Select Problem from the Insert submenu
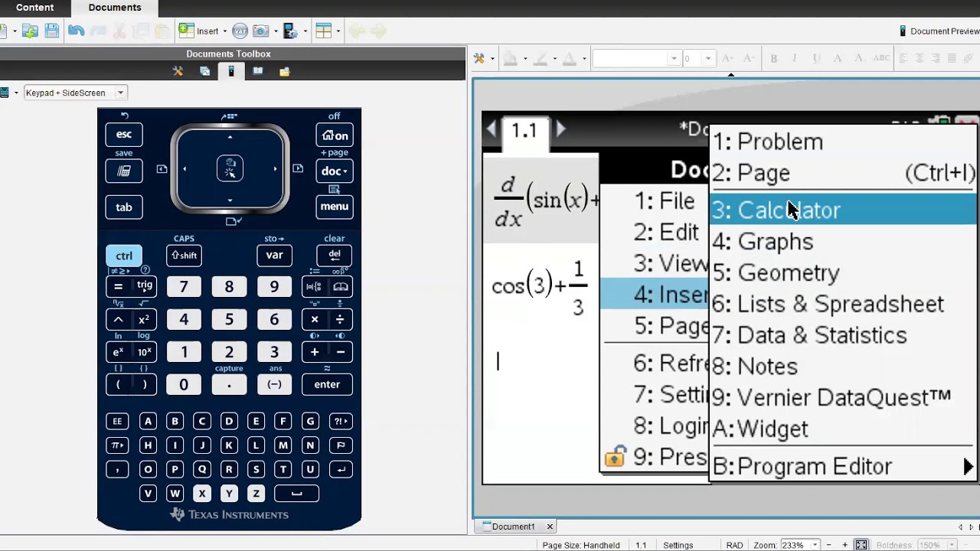Viewport: 980px width, 551px height. pos(844,142)
